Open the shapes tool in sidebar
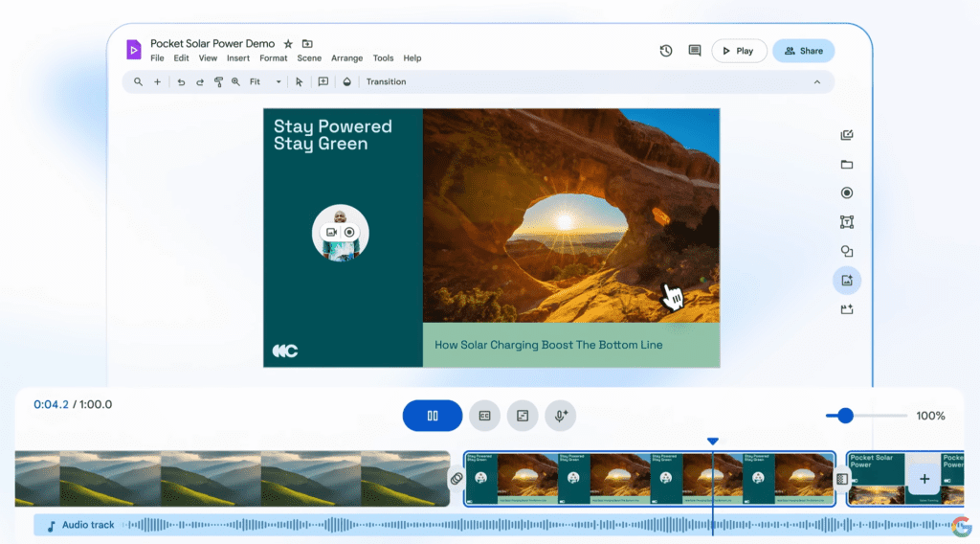This screenshot has height=544, width=980. point(847,252)
